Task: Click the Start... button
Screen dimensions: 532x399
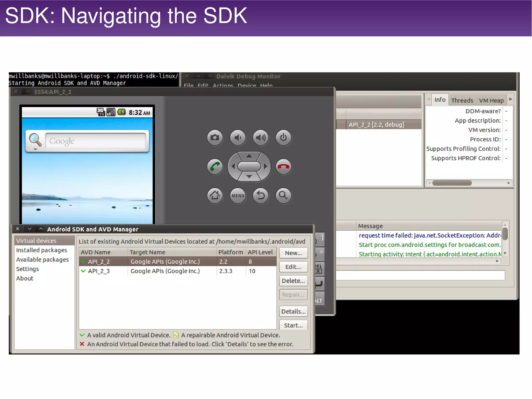Action: (294, 325)
